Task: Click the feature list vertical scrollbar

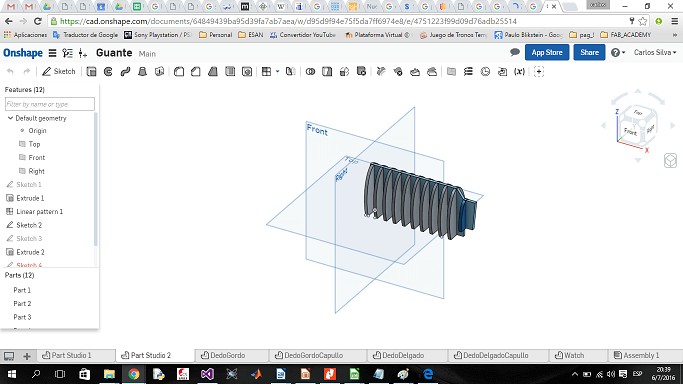Action: point(96,179)
